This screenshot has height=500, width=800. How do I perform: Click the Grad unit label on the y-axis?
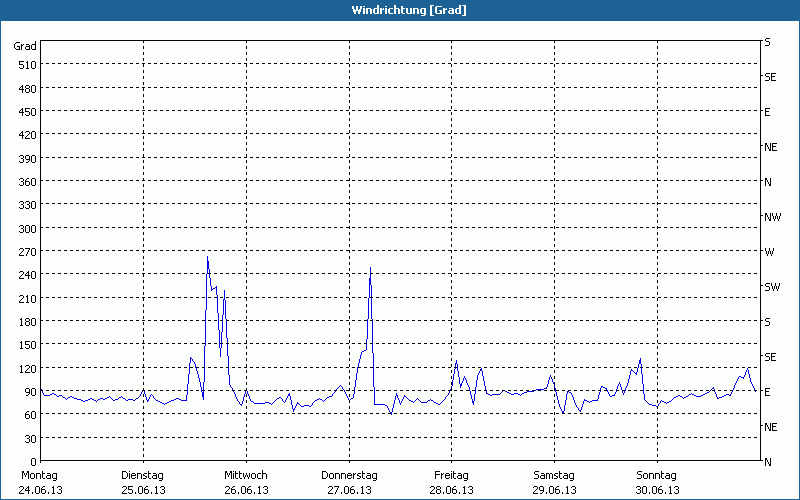25,46
